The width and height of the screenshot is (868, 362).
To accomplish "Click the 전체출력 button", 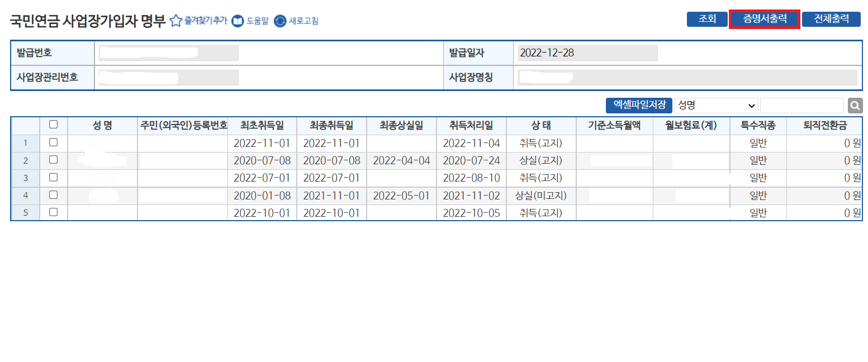I will [x=831, y=19].
